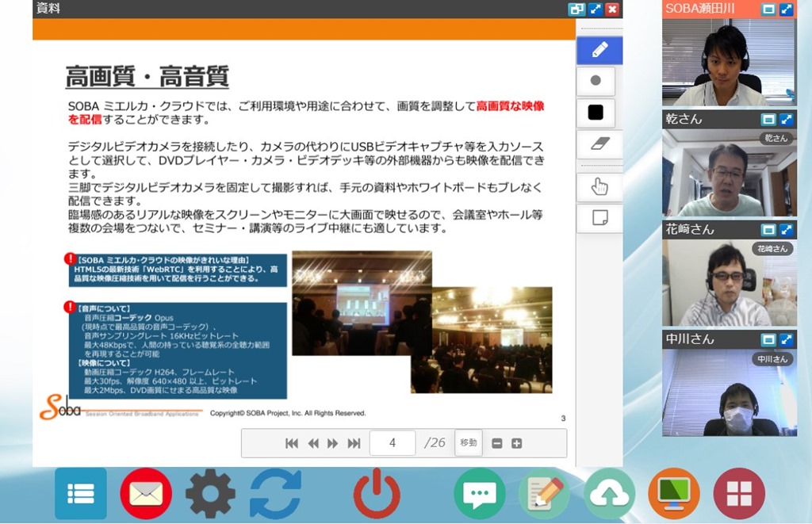The height and width of the screenshot is (524, 812).
Task: Pop out the 資料 panel window
Action: pyautogui.click(x=576, y=10)
